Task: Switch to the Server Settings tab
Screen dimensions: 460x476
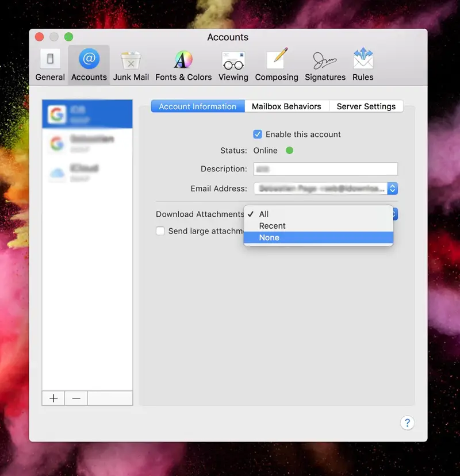Action: (x=366, y=106)
